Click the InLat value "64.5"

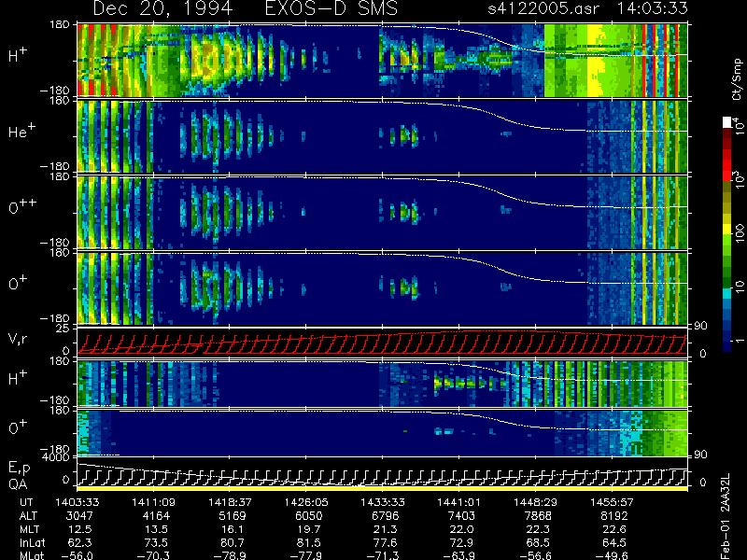point(616,542)
